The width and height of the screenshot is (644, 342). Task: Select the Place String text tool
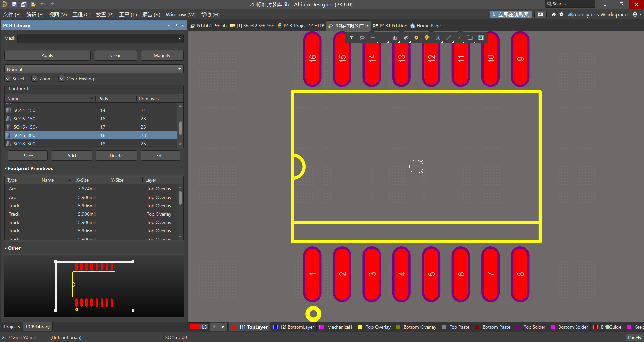tap(438, 38)
